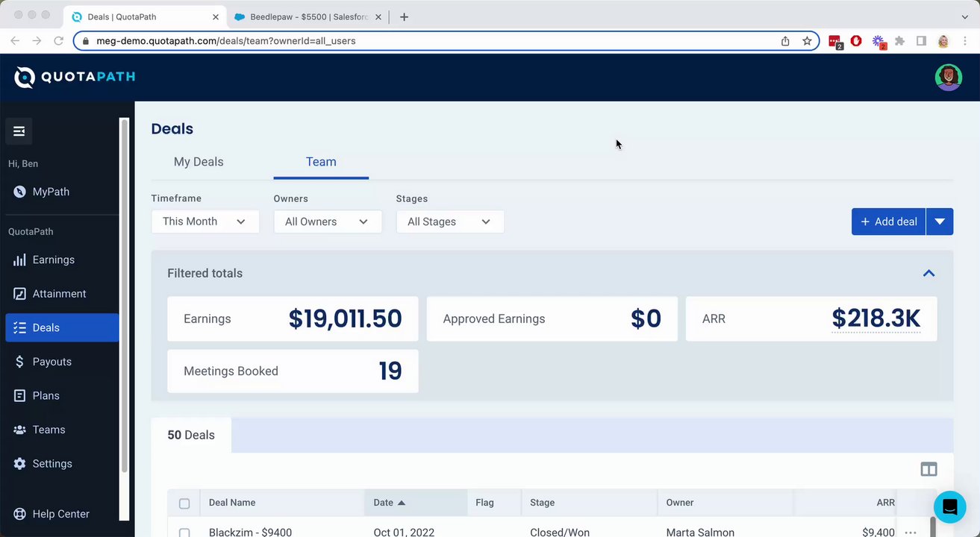Open the Timeframe This Month dropdown
The width and height of the screenshot is (980, 537).
pyautogui.click(x=205, y=222)
